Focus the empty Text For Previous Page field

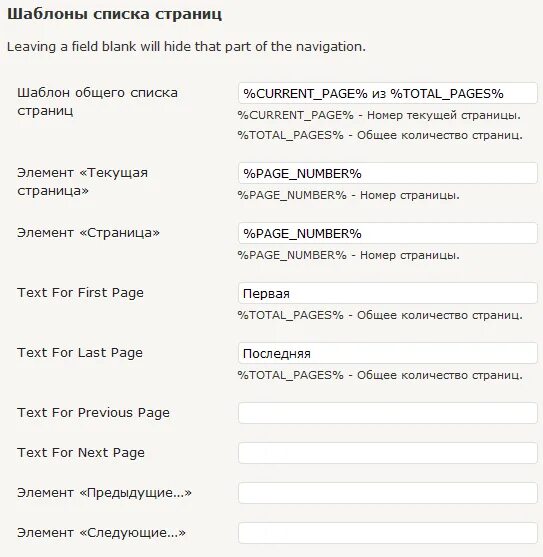tap(388, 413)
